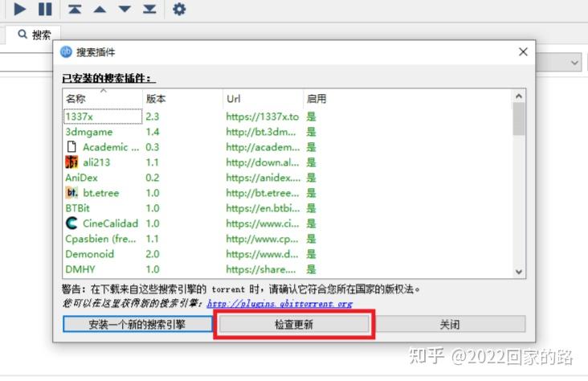Screen dimensions: 588x381
Task: Select the DMHY plugin row
Action: (x=288, y=269)
